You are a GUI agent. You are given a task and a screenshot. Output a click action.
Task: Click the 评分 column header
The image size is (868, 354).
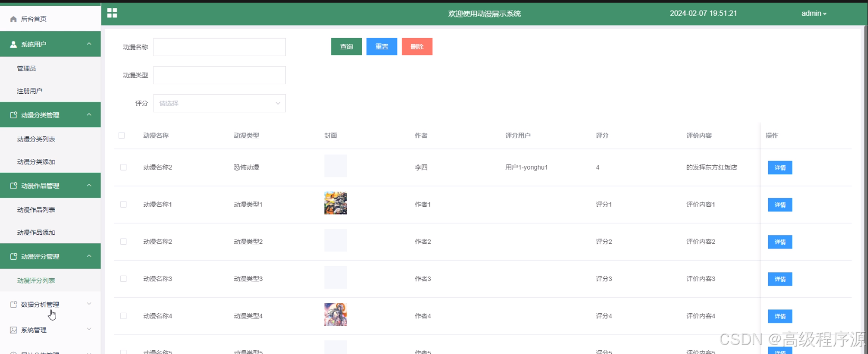click(x=602, y=136)
